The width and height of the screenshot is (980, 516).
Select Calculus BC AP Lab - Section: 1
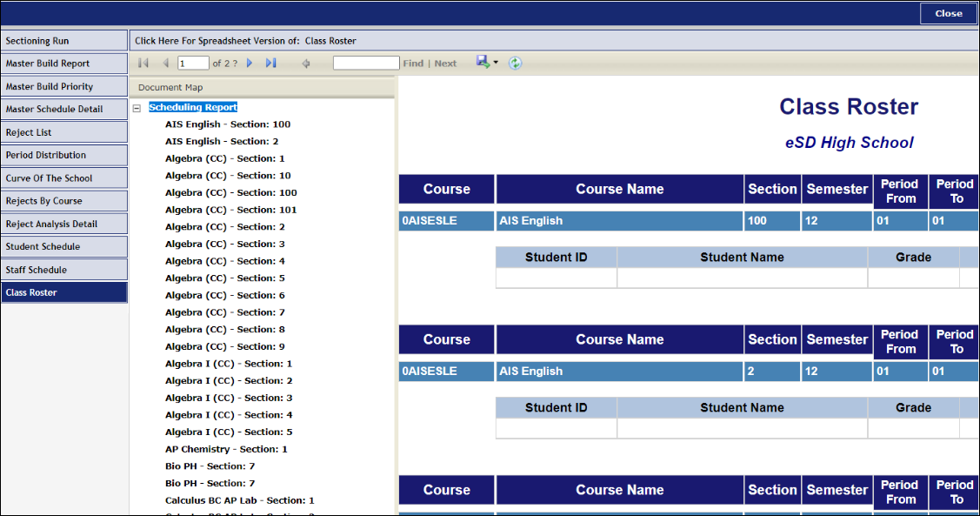pos(240,500)
